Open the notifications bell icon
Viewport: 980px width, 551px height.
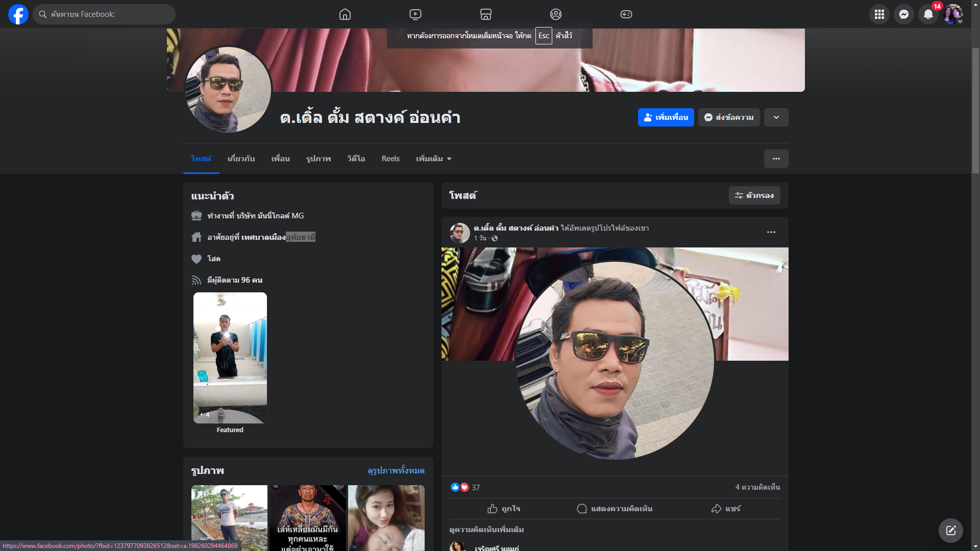(x=928, y=14)
